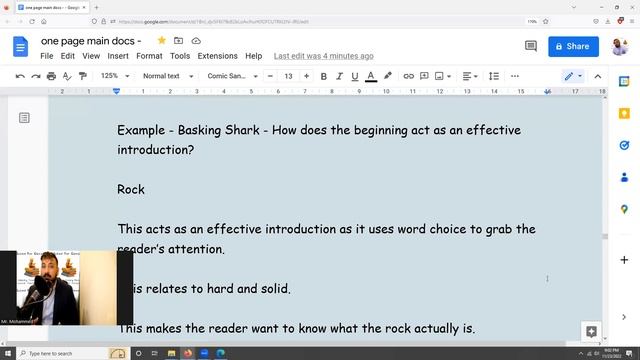Star the document
This screenshot has width=640, height=360.
162,40
